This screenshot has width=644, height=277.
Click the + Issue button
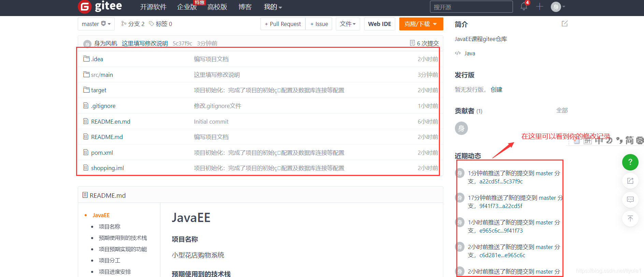(x=319, y=24)
